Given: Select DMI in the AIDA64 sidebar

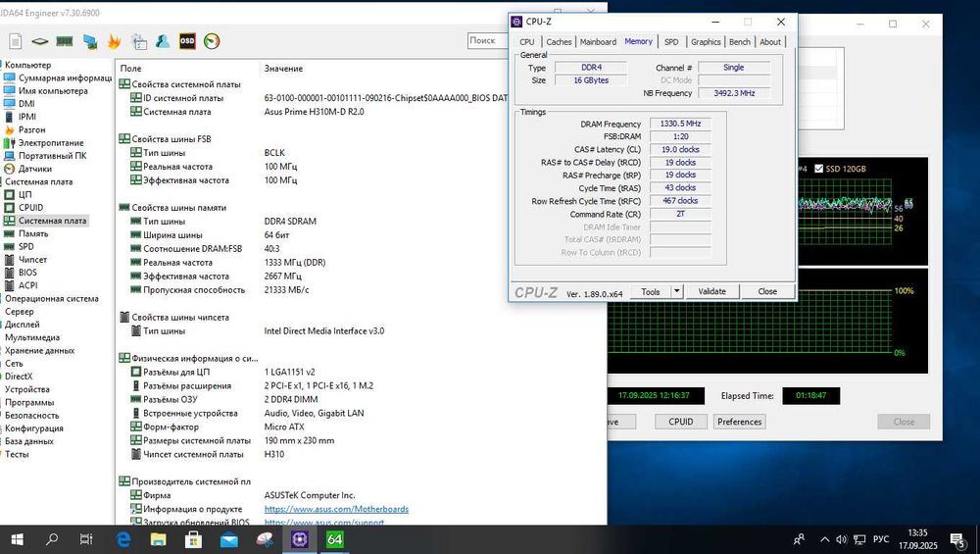Looking at the screenshot, I should tap(26, 104).
